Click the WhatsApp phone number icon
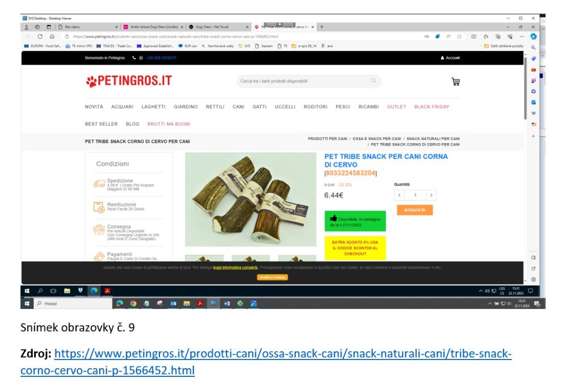This screenshot has width=588, height=385. (141, 58)
